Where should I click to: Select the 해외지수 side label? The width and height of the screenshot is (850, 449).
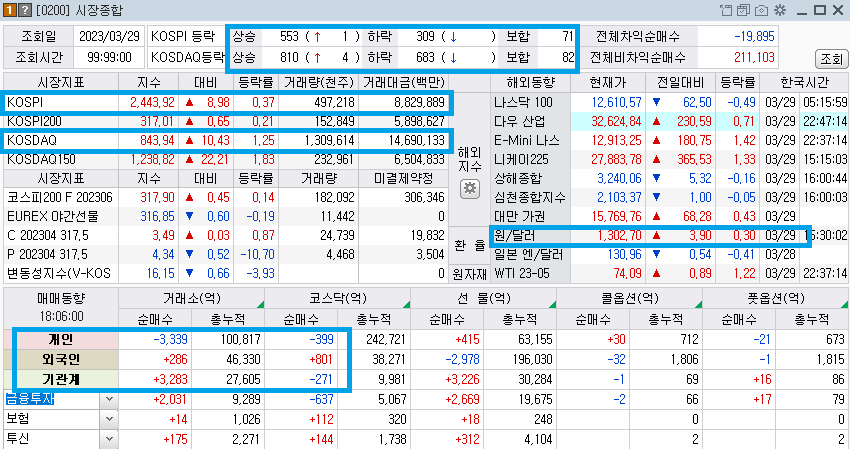[469, 159]
